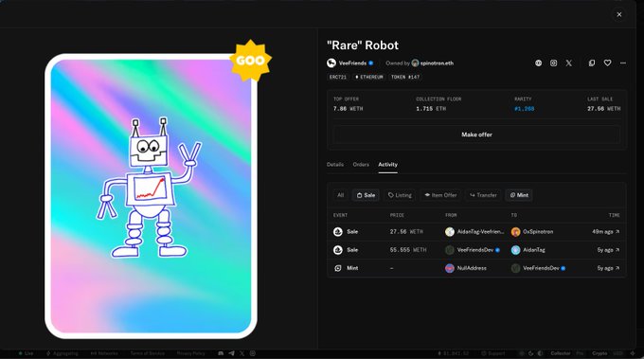Favorite this item with the heart icon
This screenshot has width=644, height=359.
607,63
